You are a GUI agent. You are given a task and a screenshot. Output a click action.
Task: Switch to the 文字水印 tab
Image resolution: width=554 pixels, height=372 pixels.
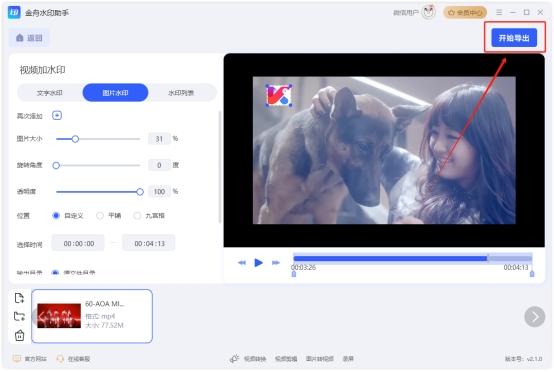pyautogui.click(x=50, y=93)
